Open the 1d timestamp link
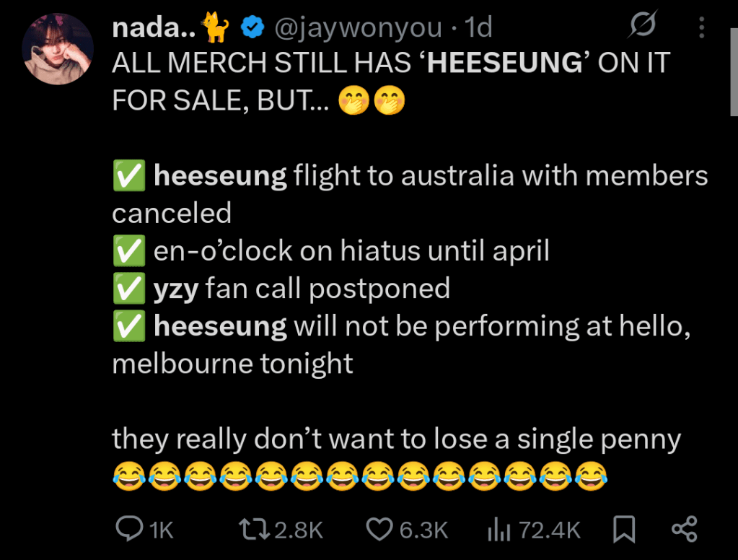 click(479, 28)
